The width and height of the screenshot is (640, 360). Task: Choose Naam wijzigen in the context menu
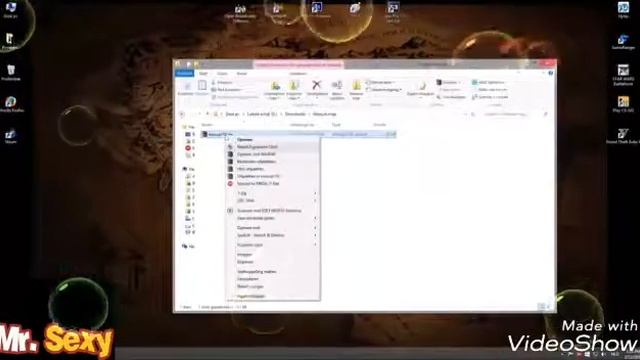[273, 287]
